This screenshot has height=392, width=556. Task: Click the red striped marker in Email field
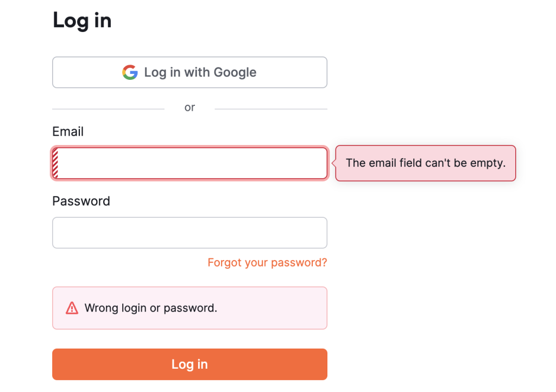[55, 163]
